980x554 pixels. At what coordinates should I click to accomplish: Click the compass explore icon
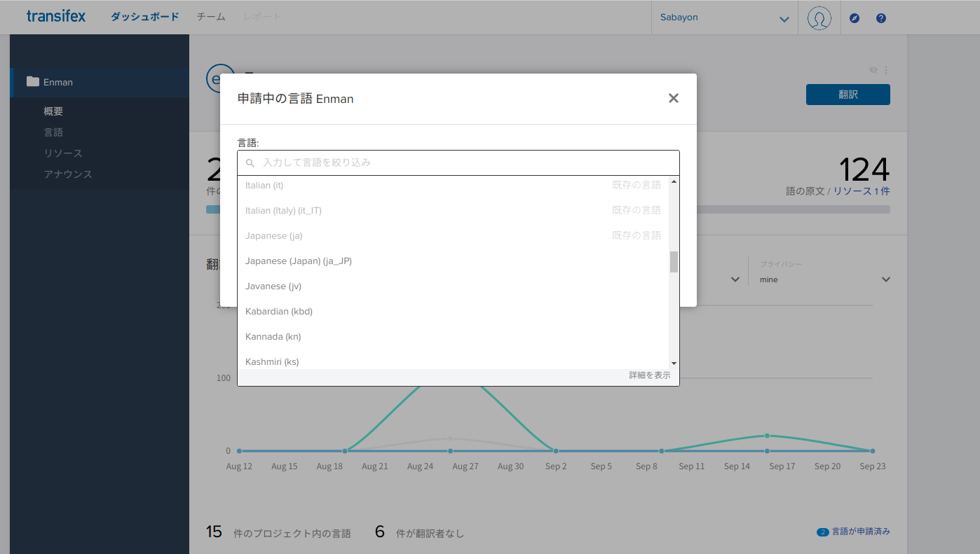point(854,18)
